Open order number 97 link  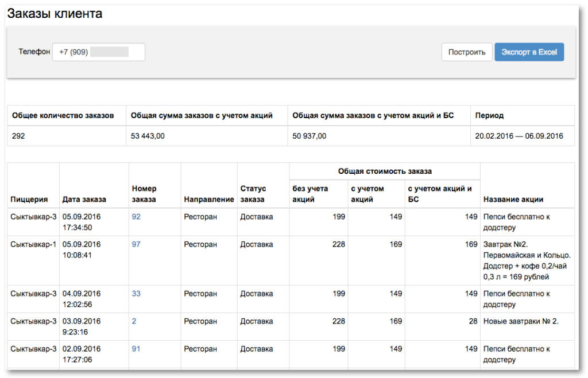tap(136, 244)
